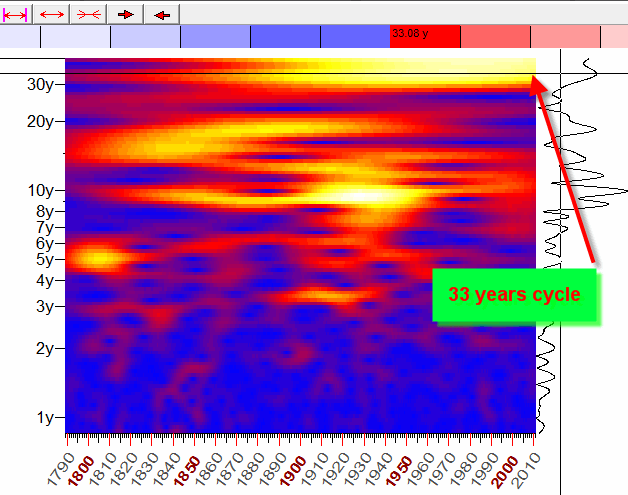This screenshot has height=495, width=628.
Task: Click the 4y period axis label
Action: tap(44, 280)
